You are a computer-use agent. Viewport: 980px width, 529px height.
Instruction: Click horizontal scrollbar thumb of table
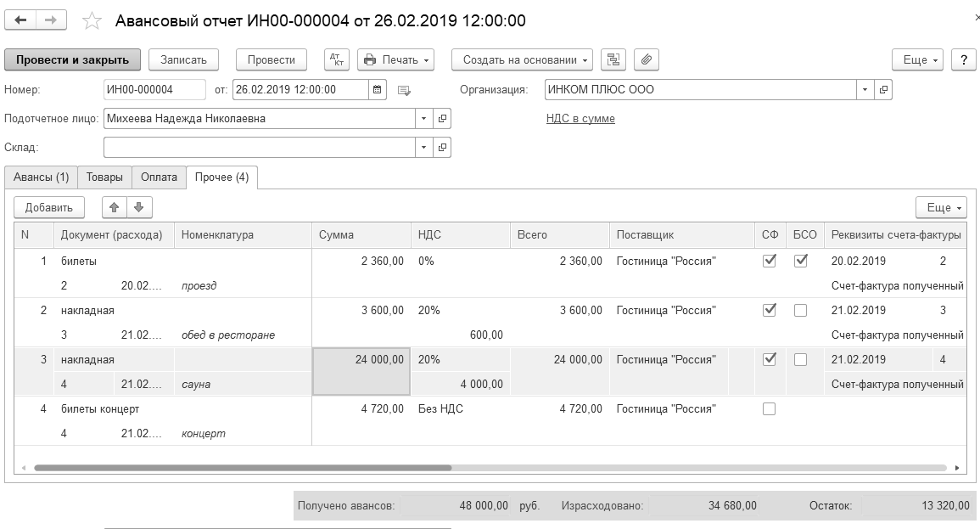243,468
